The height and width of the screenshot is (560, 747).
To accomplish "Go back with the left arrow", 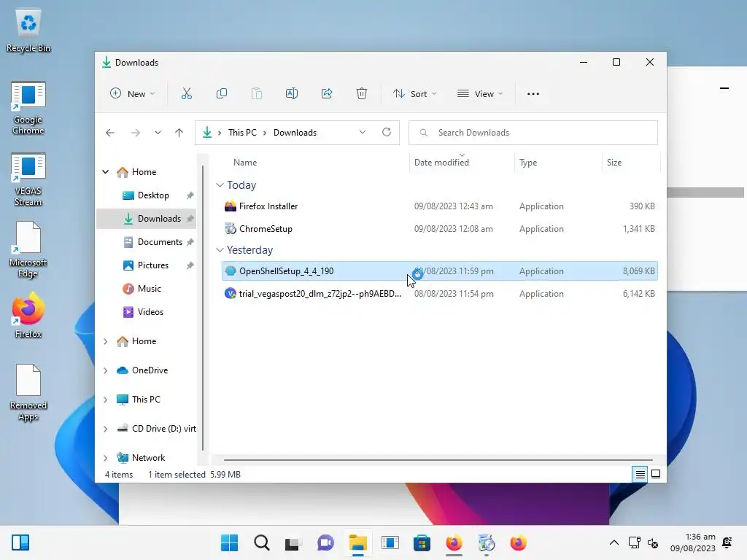I will (110, 133).
